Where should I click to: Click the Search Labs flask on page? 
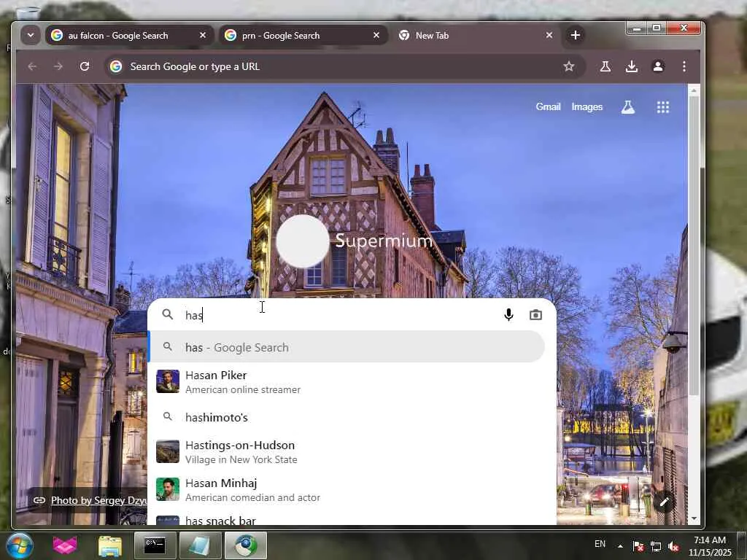[x=628, y=107]
